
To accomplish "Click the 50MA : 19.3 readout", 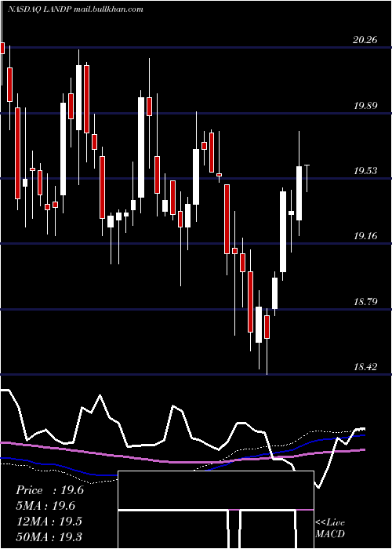I will click(49, 536).
